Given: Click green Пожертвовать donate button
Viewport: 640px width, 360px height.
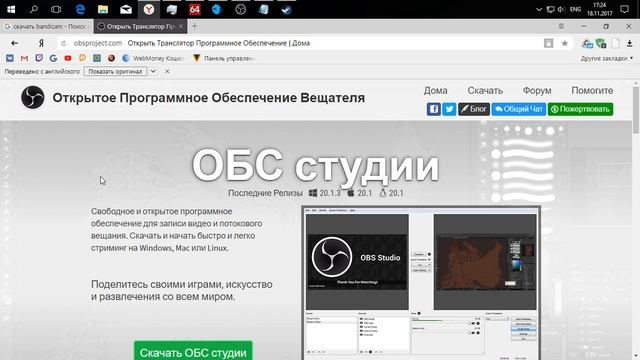Looking at the screenshot, I should click(x=580, y=109).
